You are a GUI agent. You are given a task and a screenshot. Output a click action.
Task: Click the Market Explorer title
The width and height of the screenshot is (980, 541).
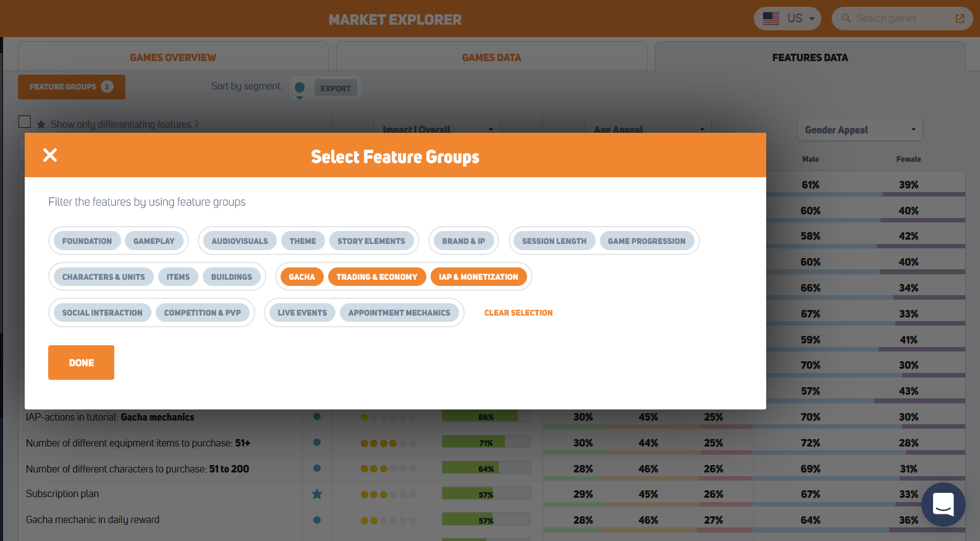(395, 19)
